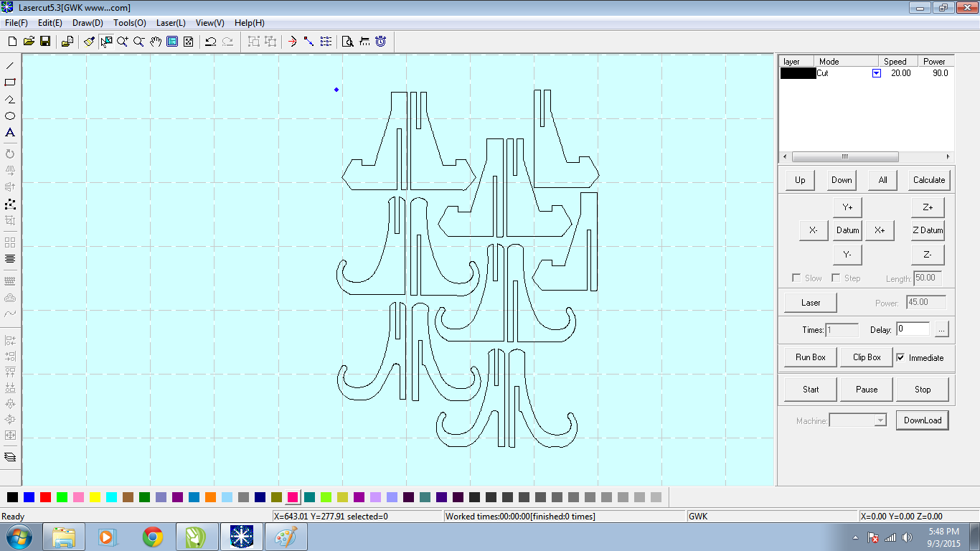Click the layer list horizontal scrollbar
This screenshot has height=551, width=980.
(867, 157)
